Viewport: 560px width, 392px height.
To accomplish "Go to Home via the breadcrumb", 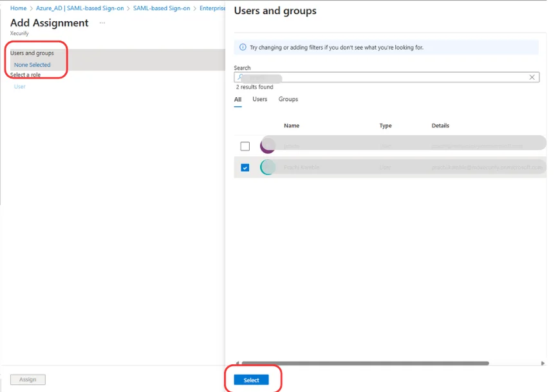I will click(18, 8).
